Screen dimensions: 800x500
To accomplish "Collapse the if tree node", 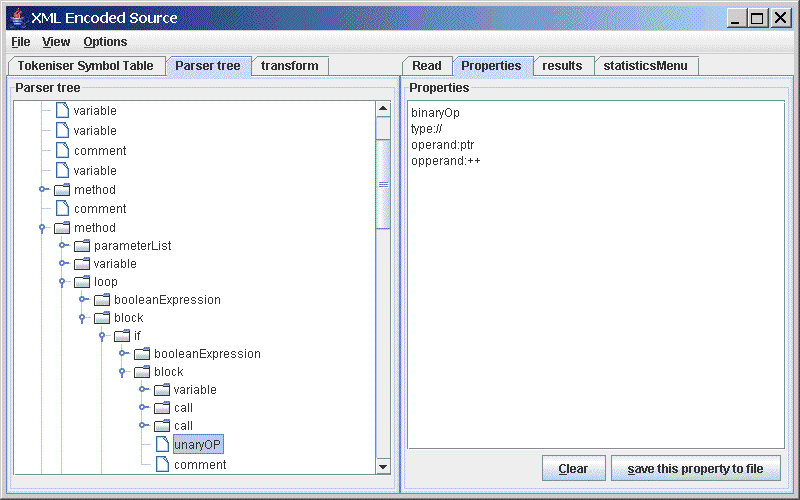I will [x=102, y=335].
